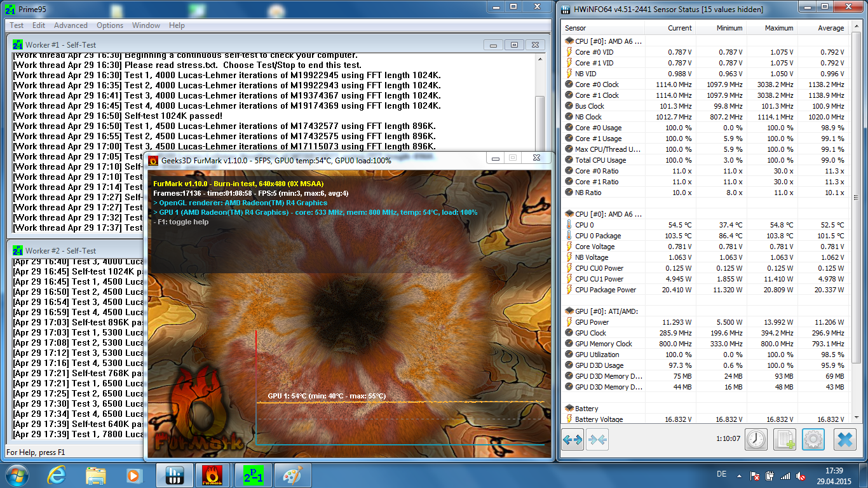Click the Average column header

coord(822,28)
